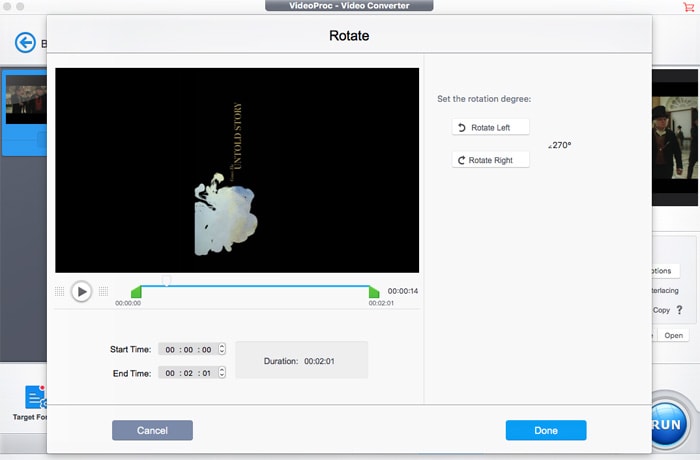
Task: Click the End Time stepper arrows
Action: tap(222, 372)
